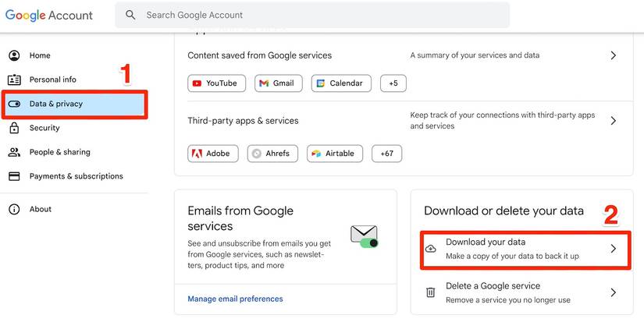This screenshot has width=644, height=322.
Task: Click 'Make a copy of your data' text
Action: [x=513, y=257]
